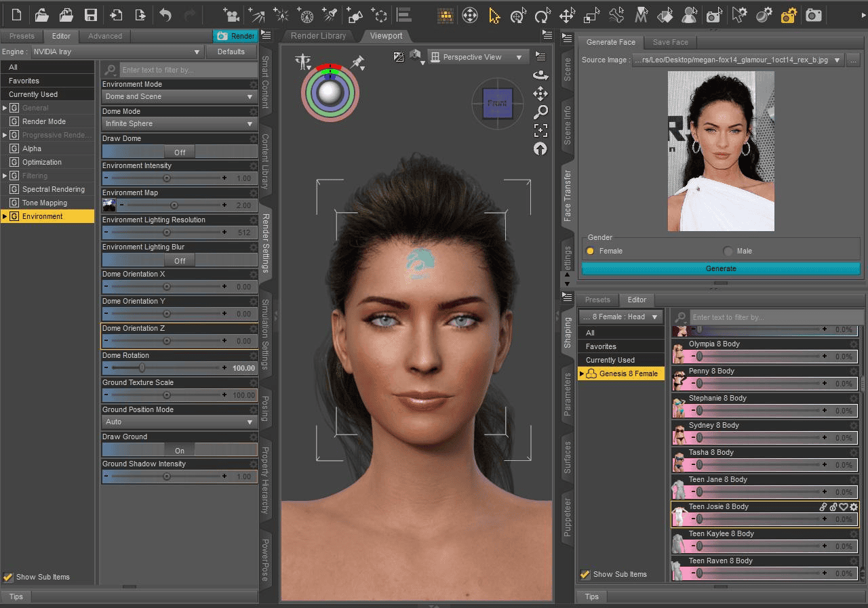868x608 pixels.
Task: Create a new spotlight
Action: pyautogui.click(x=332, y=14)
